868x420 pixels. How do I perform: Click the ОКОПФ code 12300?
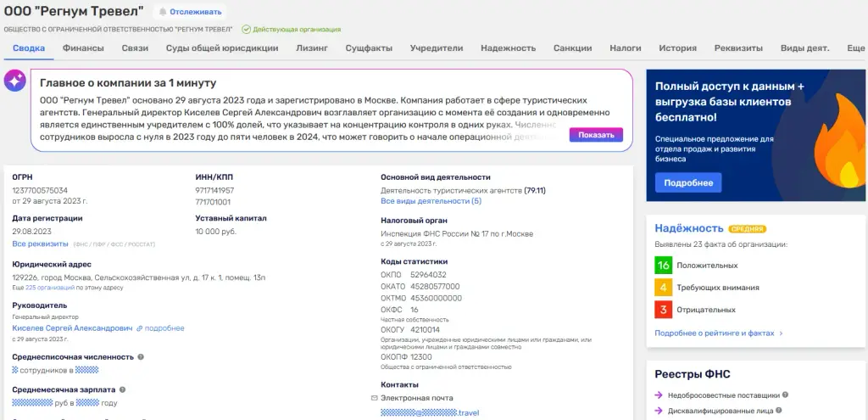[x=420, y=357]
